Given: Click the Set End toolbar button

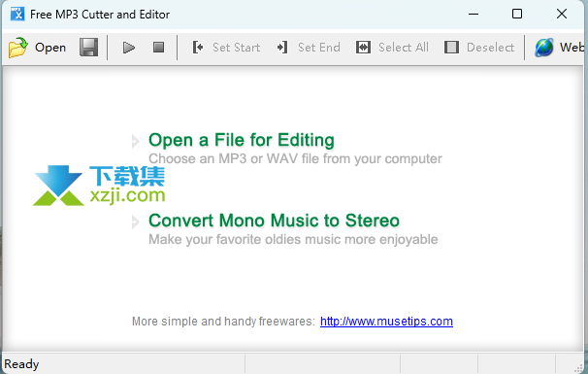Looking at the screenshot, I should click(309, 48).
